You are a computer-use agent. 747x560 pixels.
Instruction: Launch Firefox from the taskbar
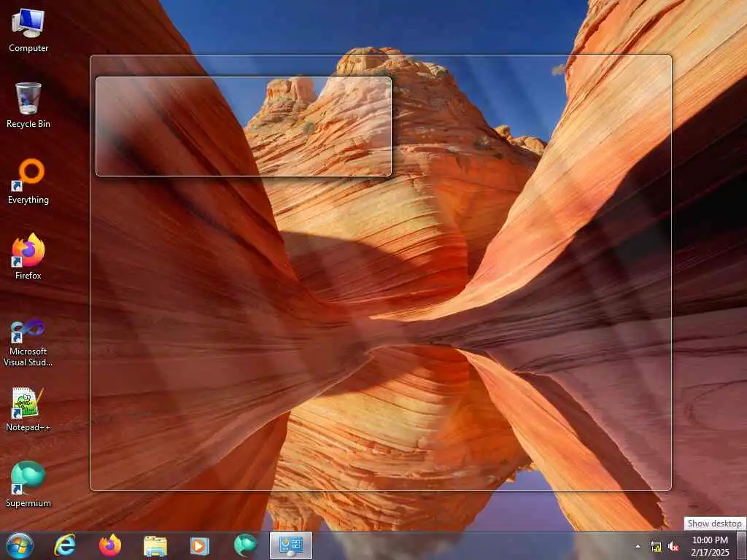[110, 545]
